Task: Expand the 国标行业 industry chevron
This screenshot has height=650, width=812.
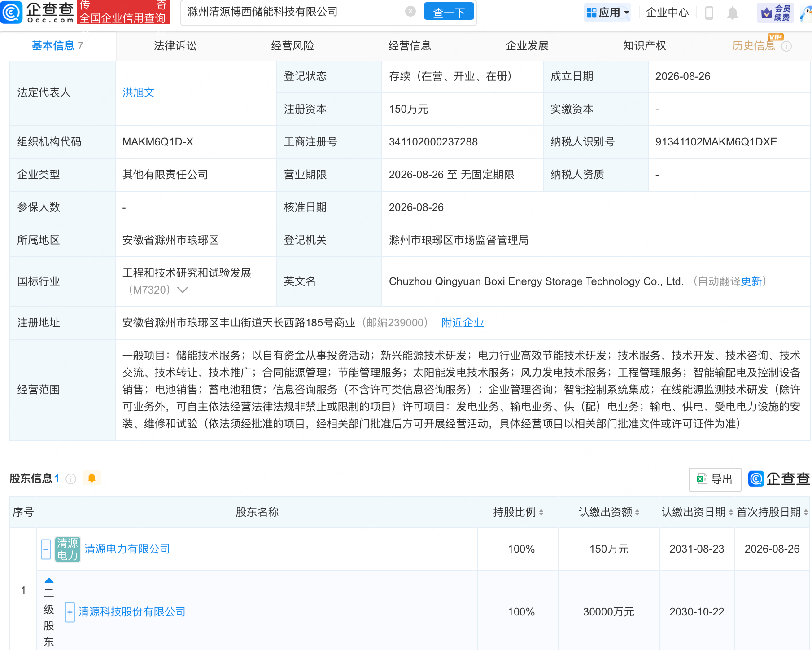Action: pyautogui.click(x=183, y=290)
